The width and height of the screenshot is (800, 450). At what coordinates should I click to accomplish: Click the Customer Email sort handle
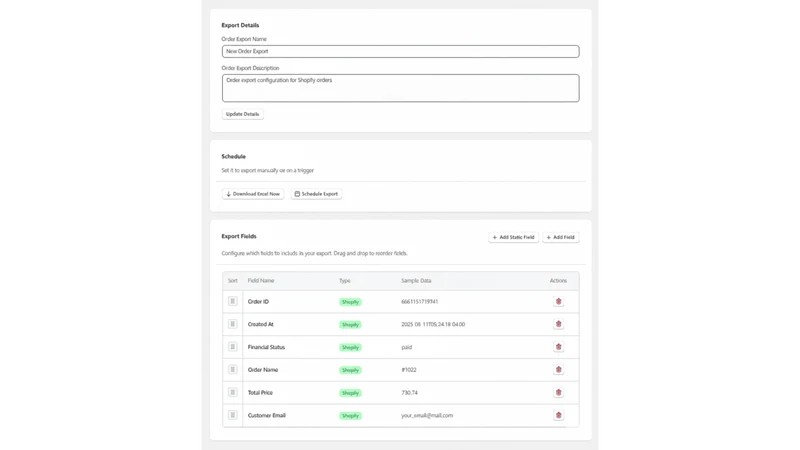point(233,415)
